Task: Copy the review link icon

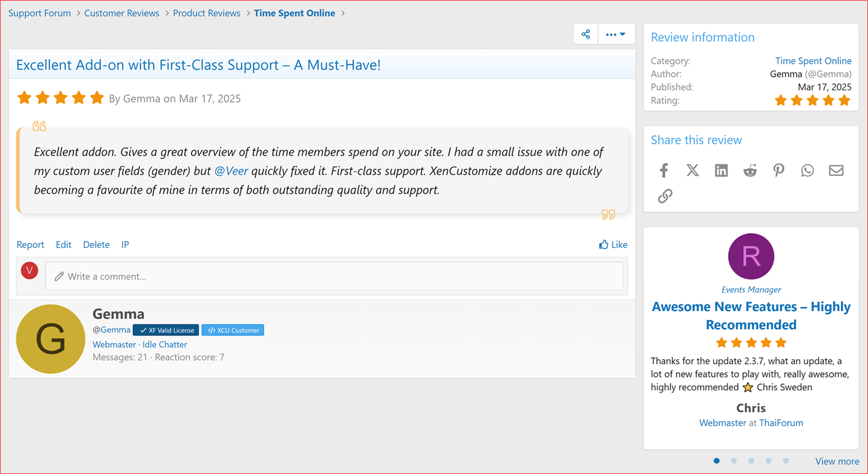Action: [x=664, y=196]
